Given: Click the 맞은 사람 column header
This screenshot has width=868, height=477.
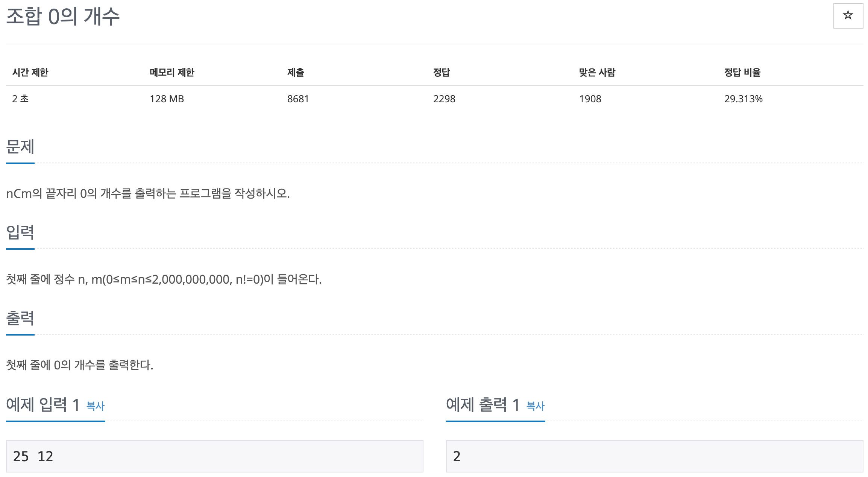Looking at the screenshot, I should (x=597, y=72).
